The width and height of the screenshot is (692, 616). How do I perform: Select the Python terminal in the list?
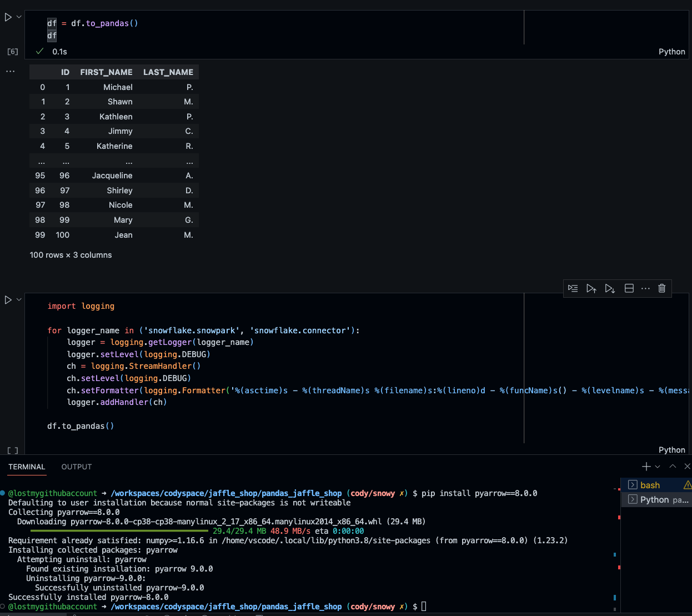656,499
